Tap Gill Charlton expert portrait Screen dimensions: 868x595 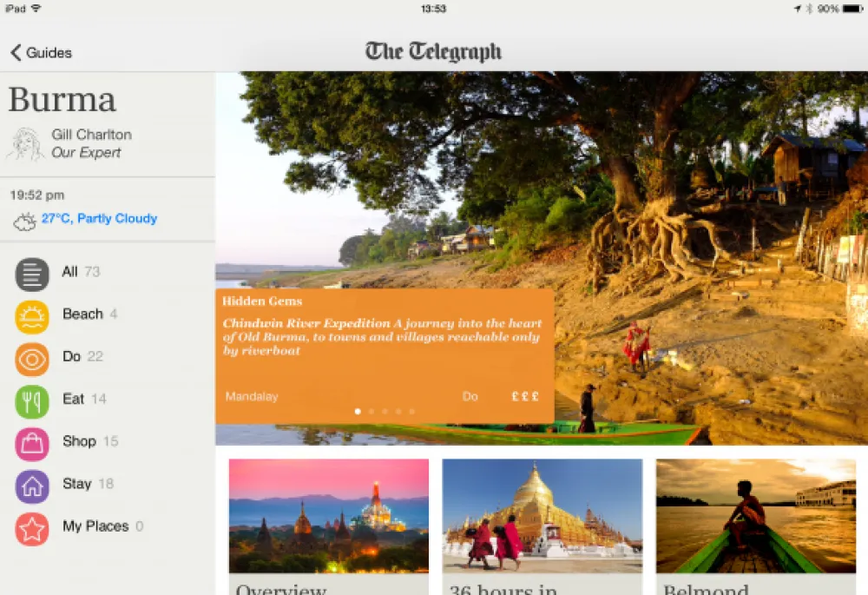tap(25, 144)
